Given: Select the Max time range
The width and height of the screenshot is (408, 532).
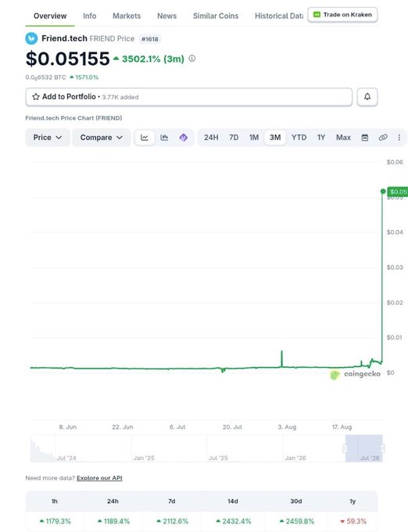Looking at the screenshot, I should [343, 138].
